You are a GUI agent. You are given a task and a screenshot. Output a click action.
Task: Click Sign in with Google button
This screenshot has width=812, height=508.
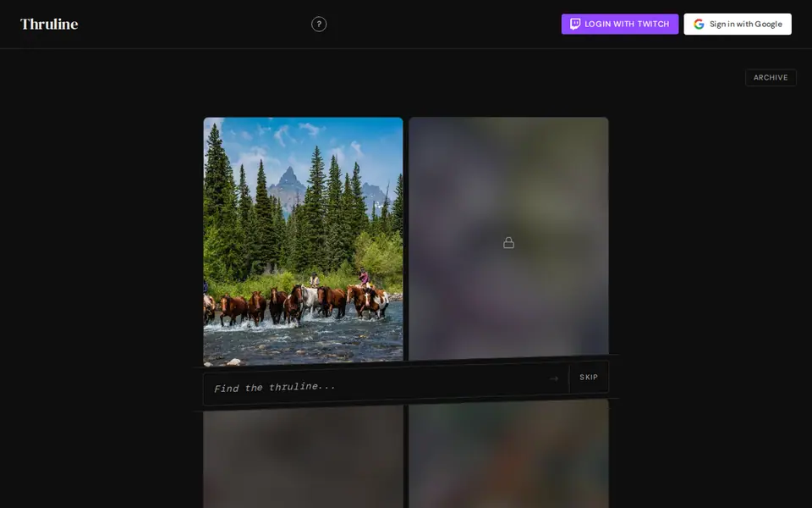(738, 25)
